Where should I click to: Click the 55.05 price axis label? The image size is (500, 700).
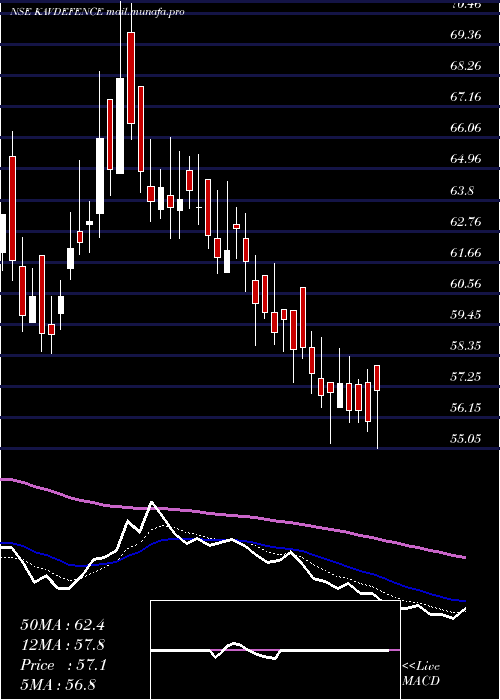coord(466,439)
